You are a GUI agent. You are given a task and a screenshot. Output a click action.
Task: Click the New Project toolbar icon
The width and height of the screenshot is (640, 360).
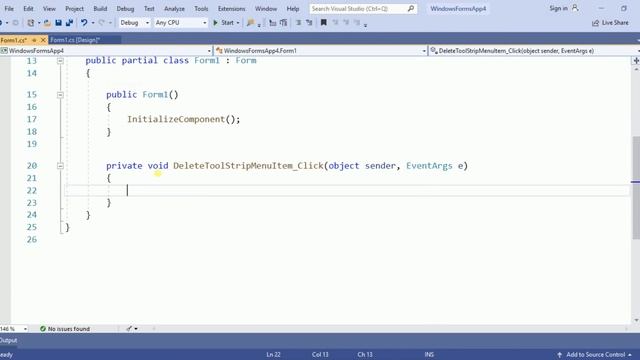point(31,23)
